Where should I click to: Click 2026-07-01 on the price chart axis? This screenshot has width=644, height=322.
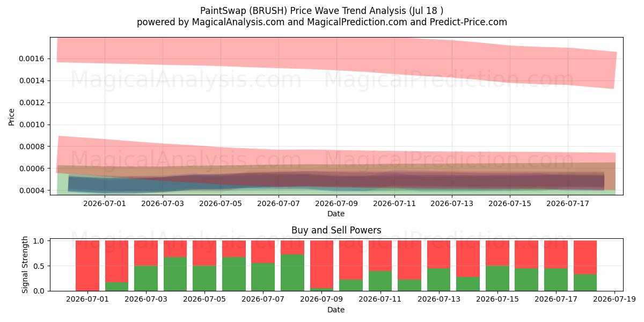click(x=105, y=203)
